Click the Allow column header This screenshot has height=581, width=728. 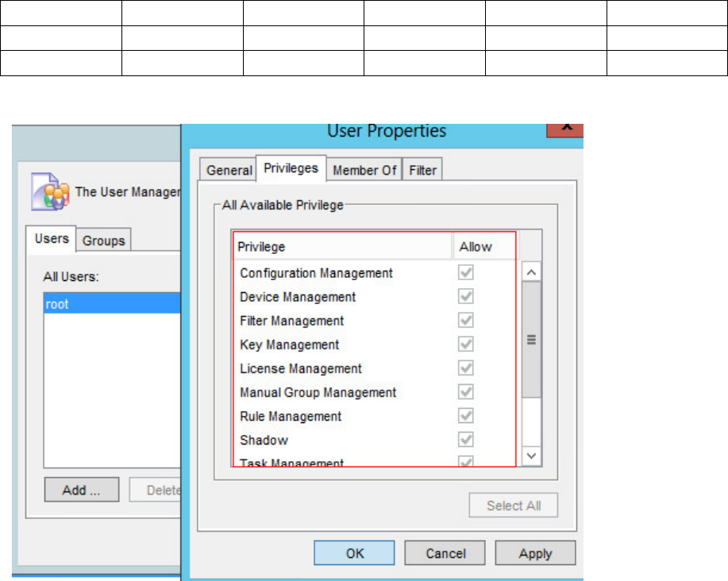click(483, 246)
